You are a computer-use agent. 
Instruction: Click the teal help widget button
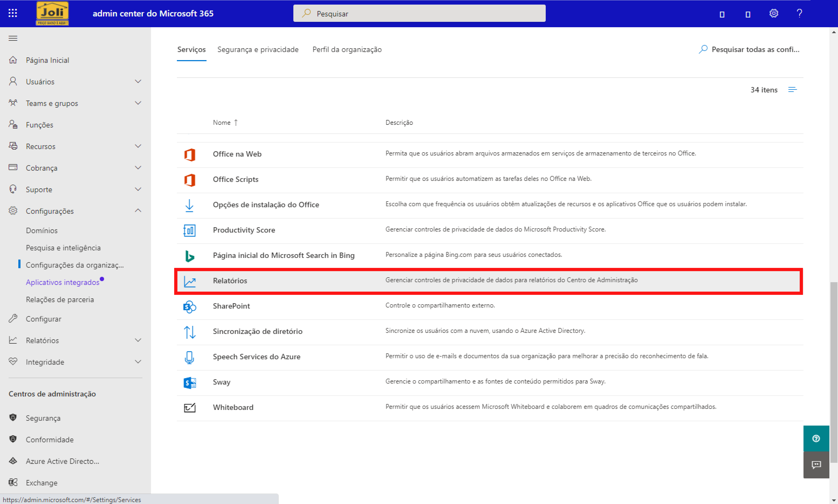click(x=816, y=439)
